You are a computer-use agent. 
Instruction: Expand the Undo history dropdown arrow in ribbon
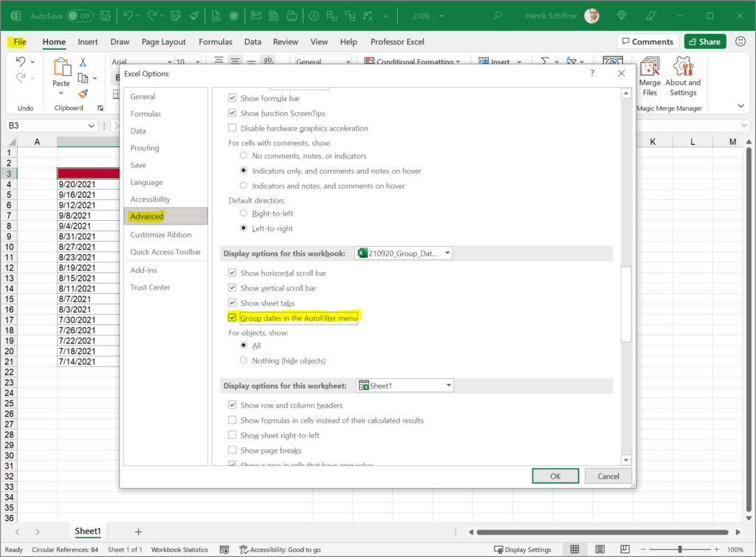coord(32,62)
